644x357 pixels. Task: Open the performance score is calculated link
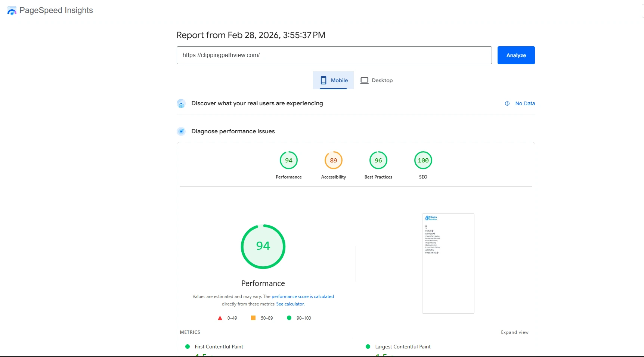[303, 297]
